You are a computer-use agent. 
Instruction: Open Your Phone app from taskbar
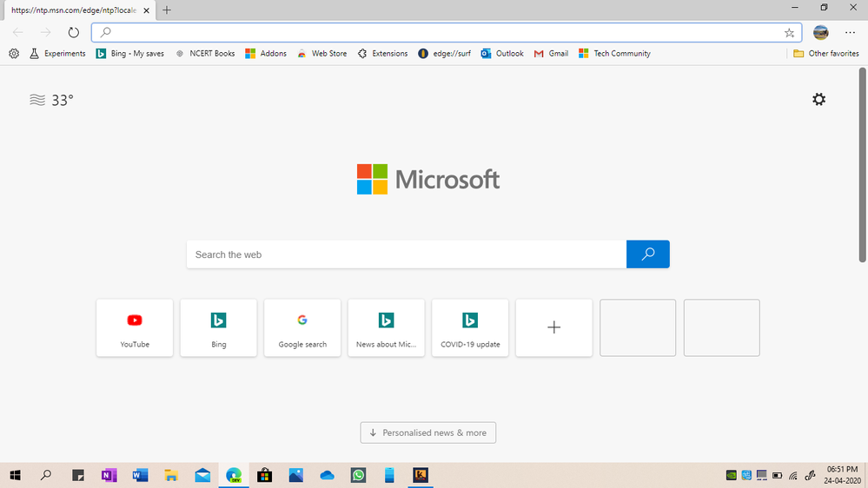tap(389, 475)
